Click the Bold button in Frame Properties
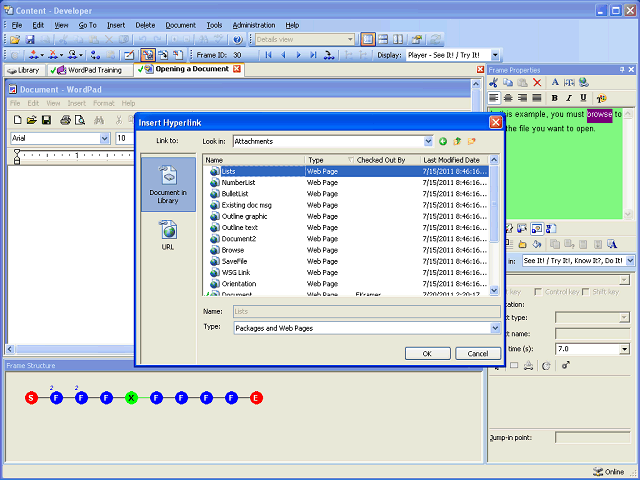 click(x=553, y=98)
